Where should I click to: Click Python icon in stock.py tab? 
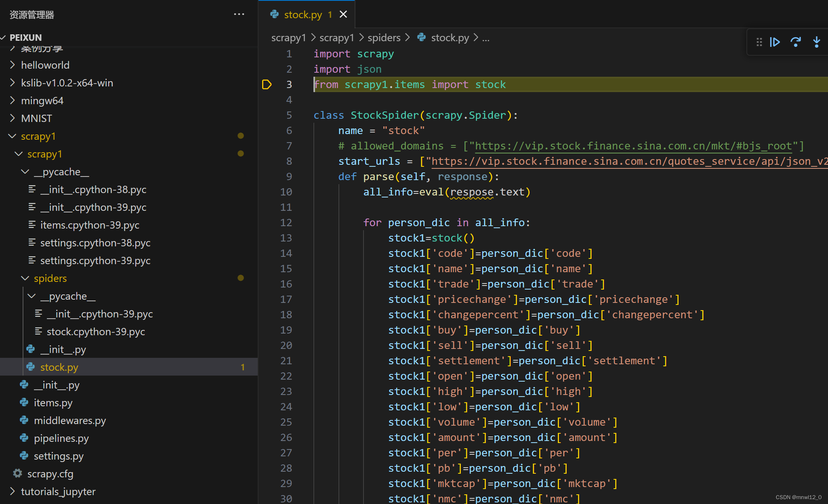coord(275,15)
